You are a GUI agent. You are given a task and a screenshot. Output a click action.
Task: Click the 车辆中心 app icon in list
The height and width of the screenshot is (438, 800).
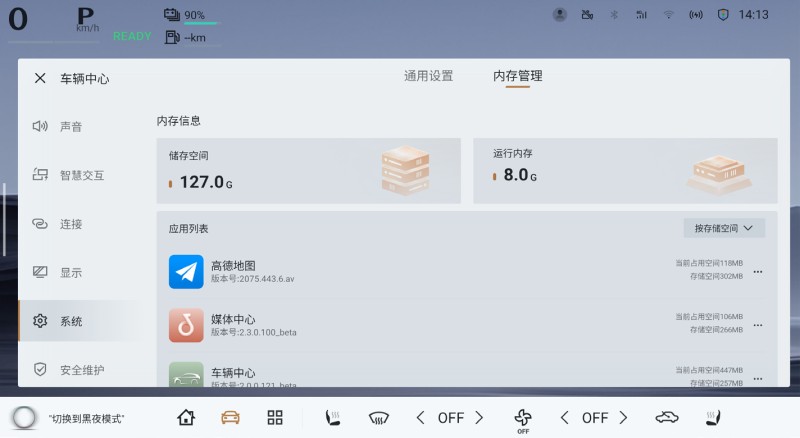(186, 374)
